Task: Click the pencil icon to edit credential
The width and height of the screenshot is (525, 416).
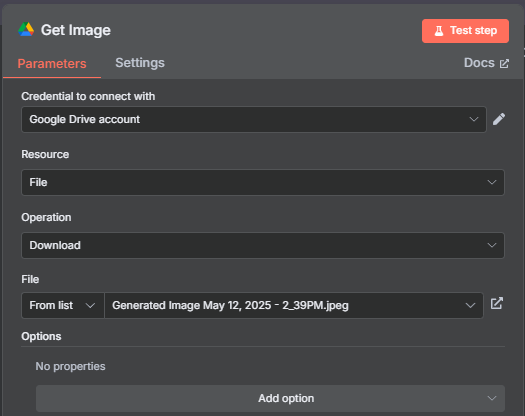Action: [x=499, y=119]
